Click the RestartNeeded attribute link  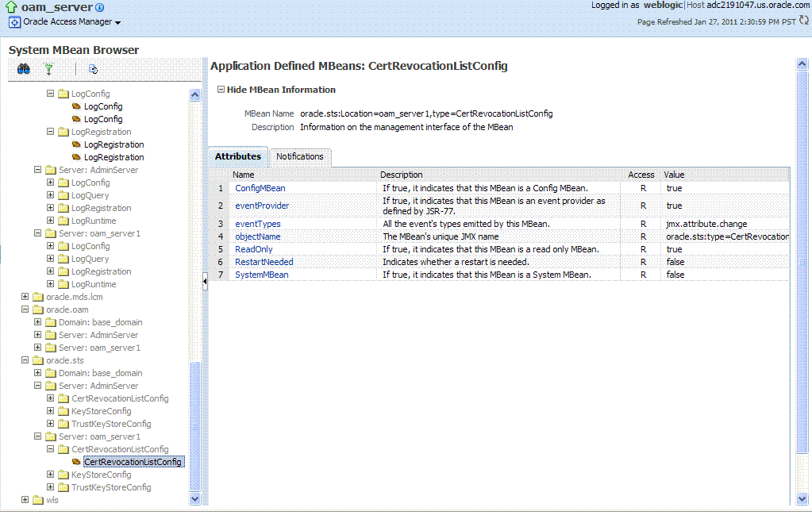point(264,261)
